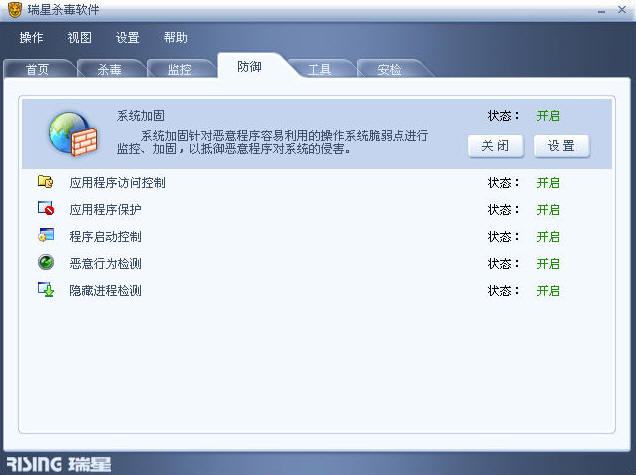Minimize the 瑞星杀毒软件 window
The image size is (636, 475).
point(602,11)
